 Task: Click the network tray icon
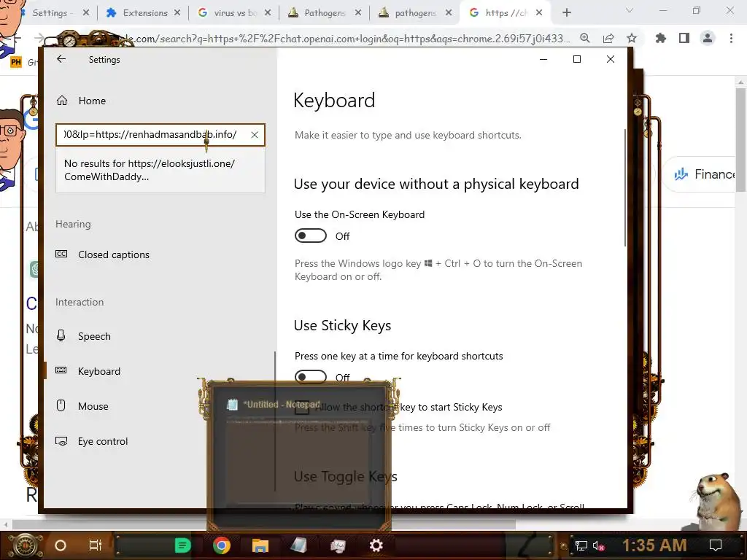(x=581, y=545)
